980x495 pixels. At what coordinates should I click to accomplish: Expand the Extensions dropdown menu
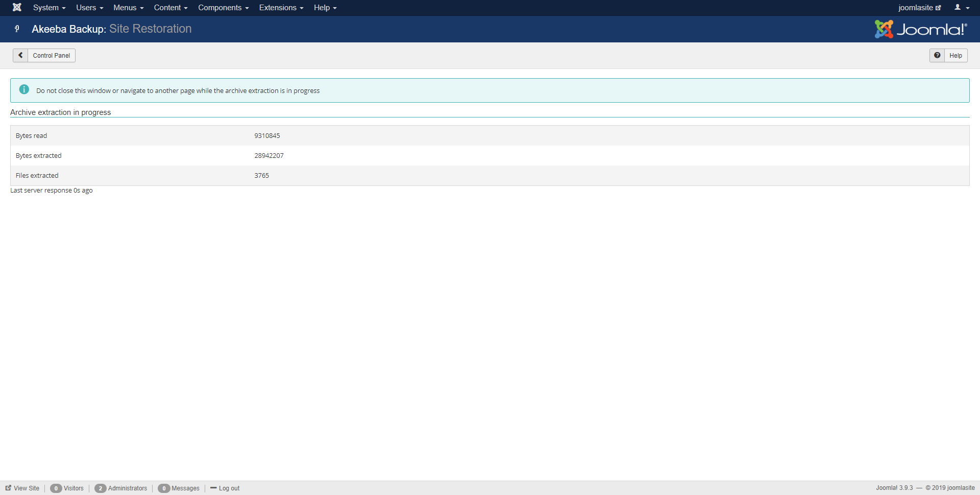[x=281, y=8]
